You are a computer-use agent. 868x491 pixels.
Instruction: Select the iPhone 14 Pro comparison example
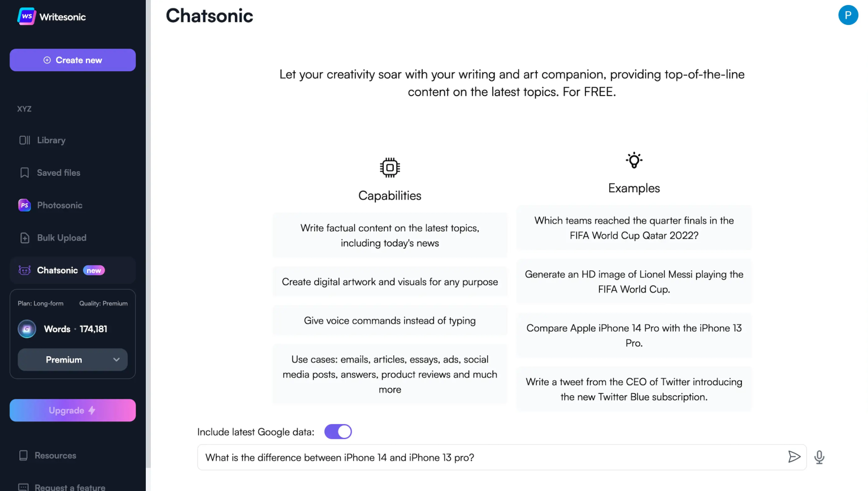pos(633,335)
